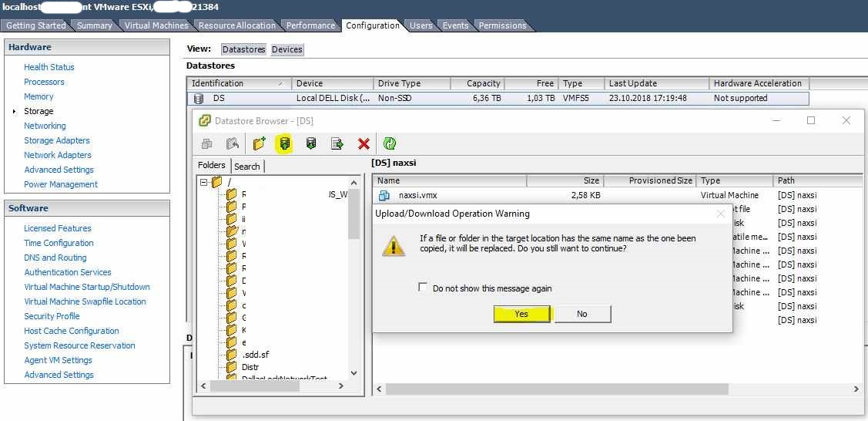Open Agent VM Settings link
This screenshot has width=868, height=421.
58,360
